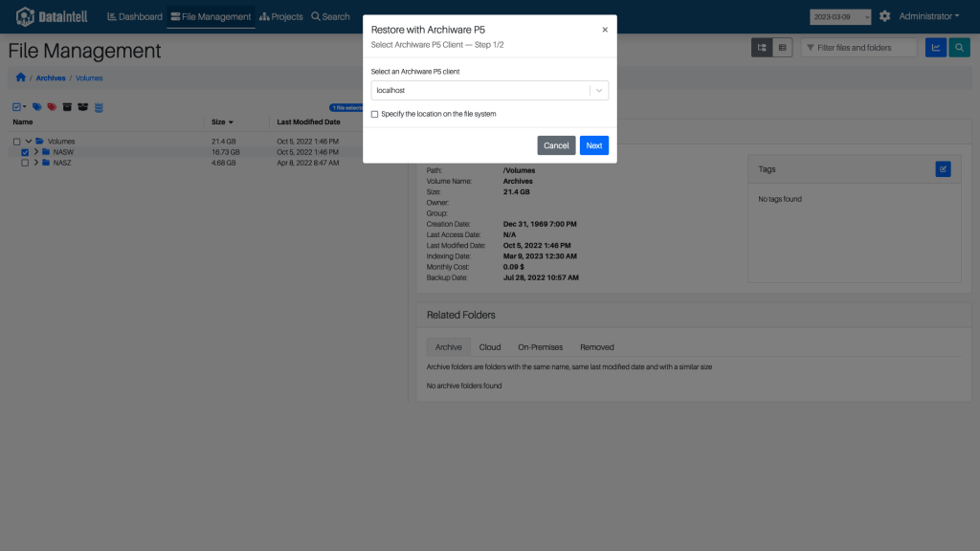Click Next in restore dialog
This screenshot has height=551, width=980.
(x=593, y=145)
